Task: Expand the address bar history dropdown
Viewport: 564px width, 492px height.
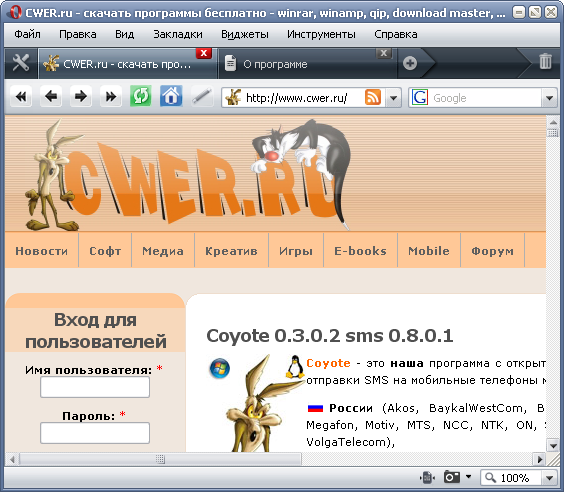Action: pyautogui.click(x=394, y=97)
